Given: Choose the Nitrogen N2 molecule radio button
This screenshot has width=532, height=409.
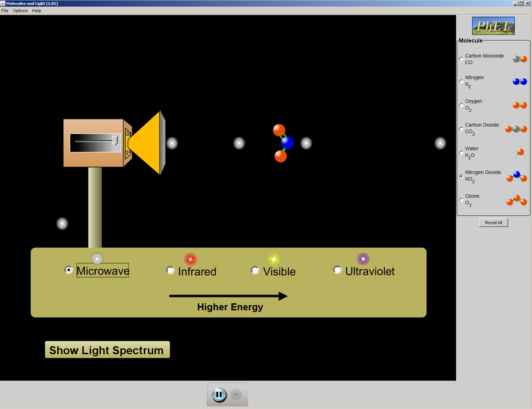Looking at the screenshot, I should (x=461, y=81).
